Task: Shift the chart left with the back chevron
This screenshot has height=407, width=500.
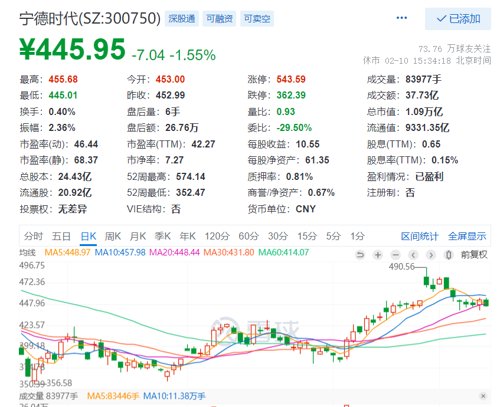Action: pyautogui.click(x=413, y=255)
